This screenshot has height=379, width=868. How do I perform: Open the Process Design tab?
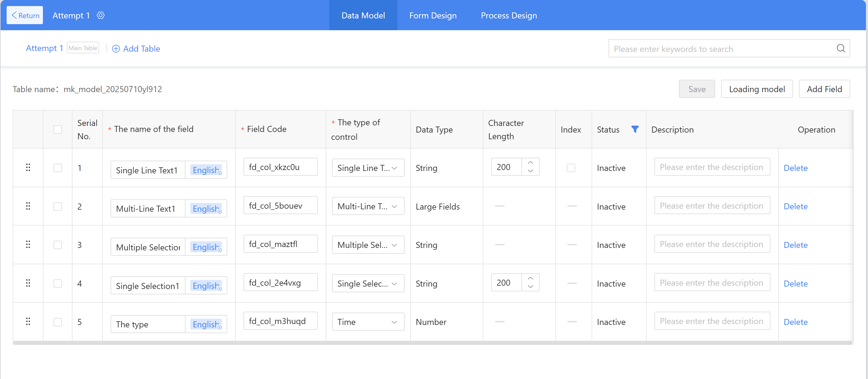click(508, 15)
